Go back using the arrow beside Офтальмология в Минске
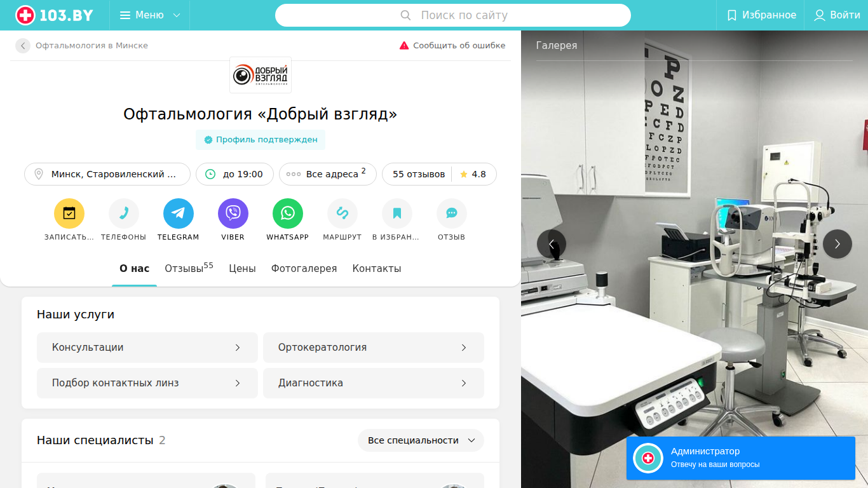This screenshot has width=868, height=488. point(23,46)
